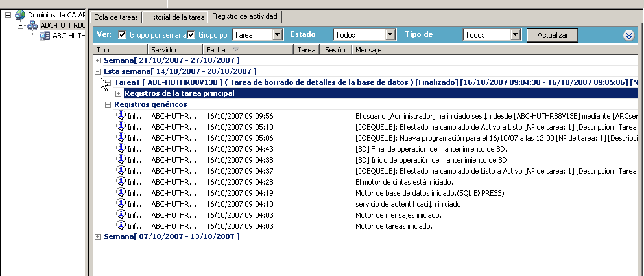The width and height of the screenshot is (644, 276).
Task: Collapse the Esta semana 14/10/2007 group
Action: tap(98, 71)
